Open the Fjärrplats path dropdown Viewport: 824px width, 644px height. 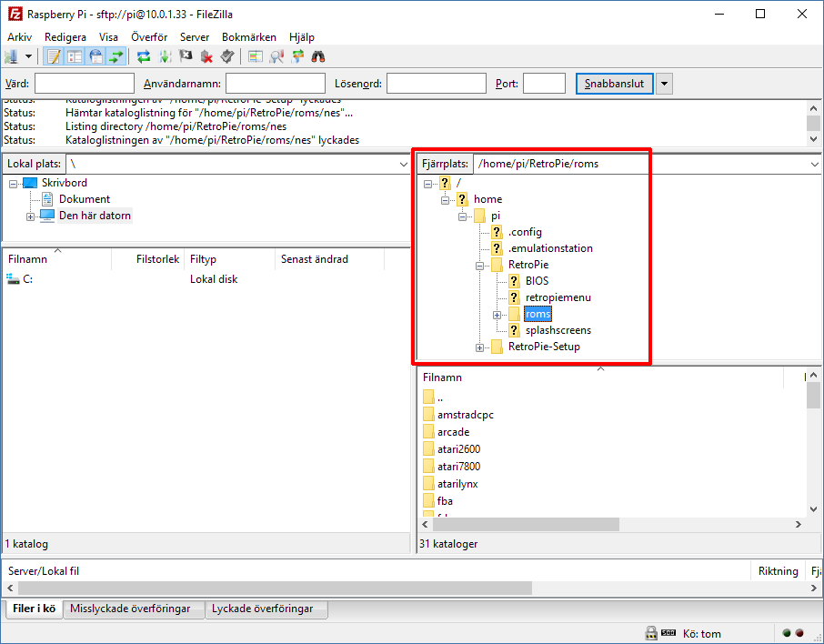click(x=815, y=164)
